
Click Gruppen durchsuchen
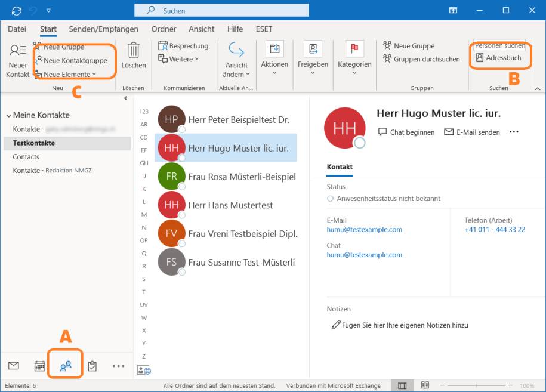[421, 59]
